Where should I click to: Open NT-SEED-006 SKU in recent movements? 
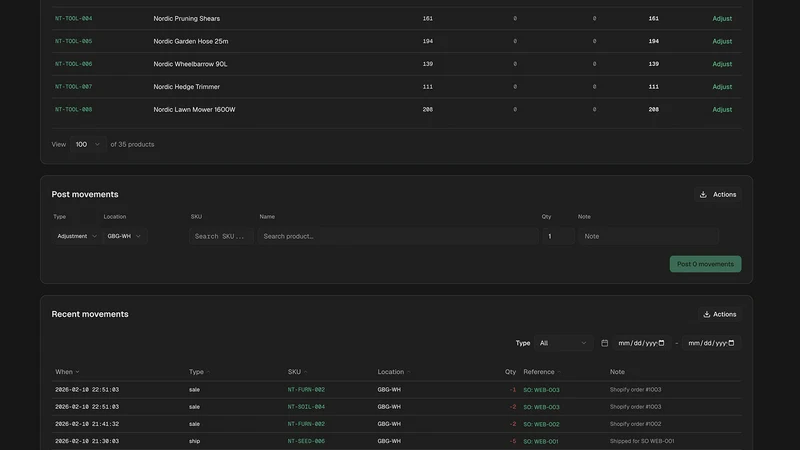306,441
